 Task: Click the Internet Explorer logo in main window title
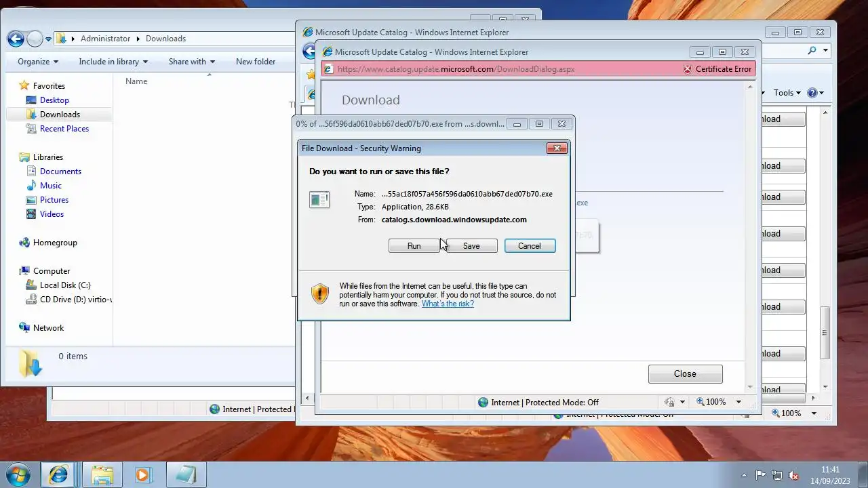(307, 32)
